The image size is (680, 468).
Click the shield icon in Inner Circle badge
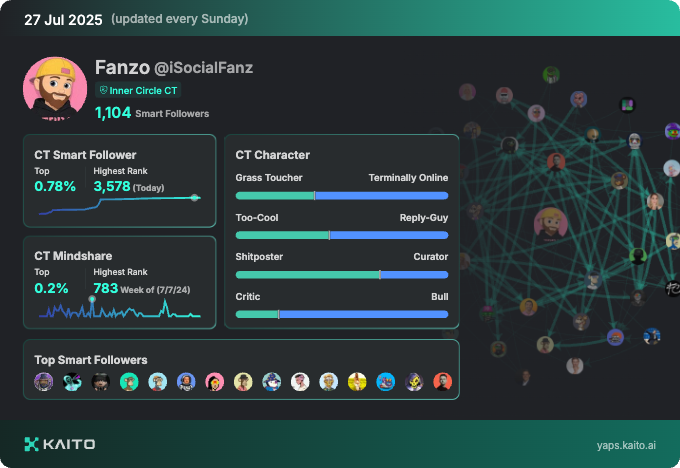tap(103, 90)
